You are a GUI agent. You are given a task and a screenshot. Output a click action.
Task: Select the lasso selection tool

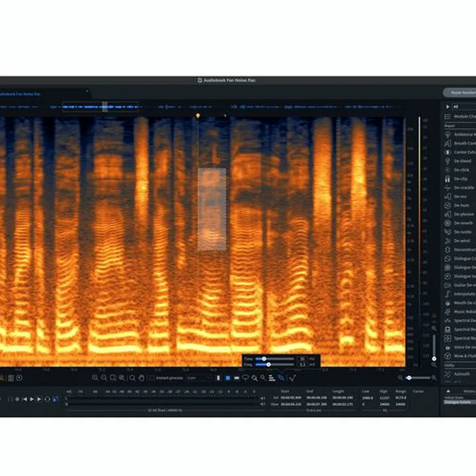point(245,378)
